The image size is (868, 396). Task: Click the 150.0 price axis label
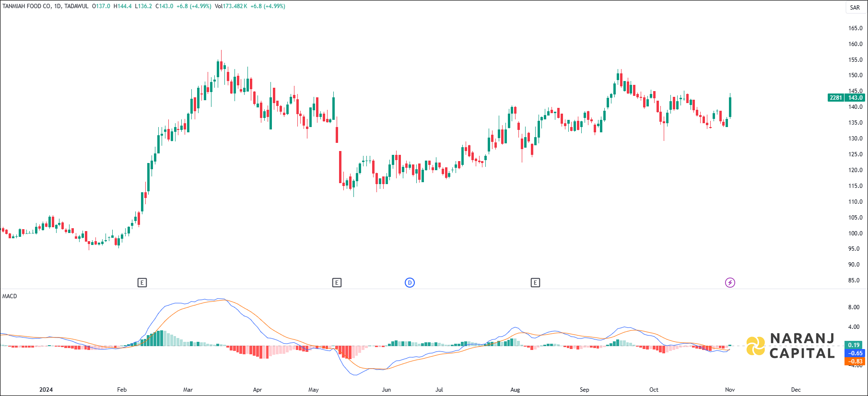point(856,75)
